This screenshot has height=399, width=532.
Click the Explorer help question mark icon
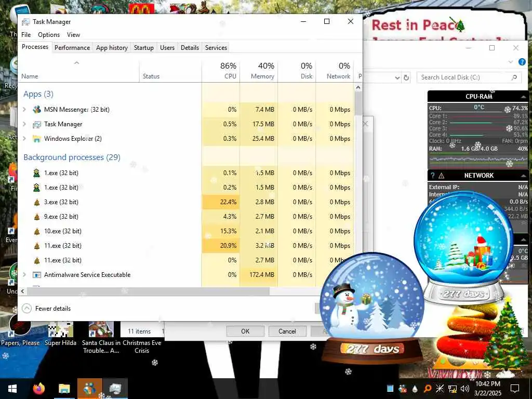click(x=522, y=62)
